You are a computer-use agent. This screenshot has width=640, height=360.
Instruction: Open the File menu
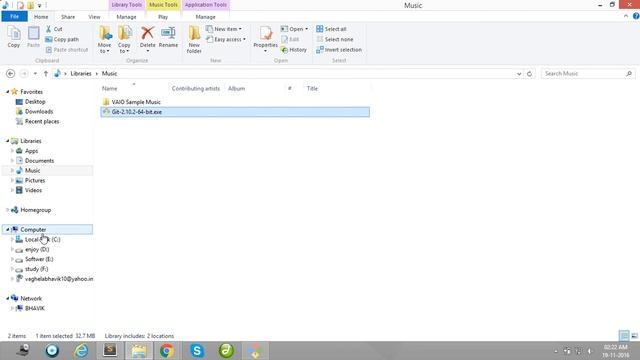pos(14,16)
